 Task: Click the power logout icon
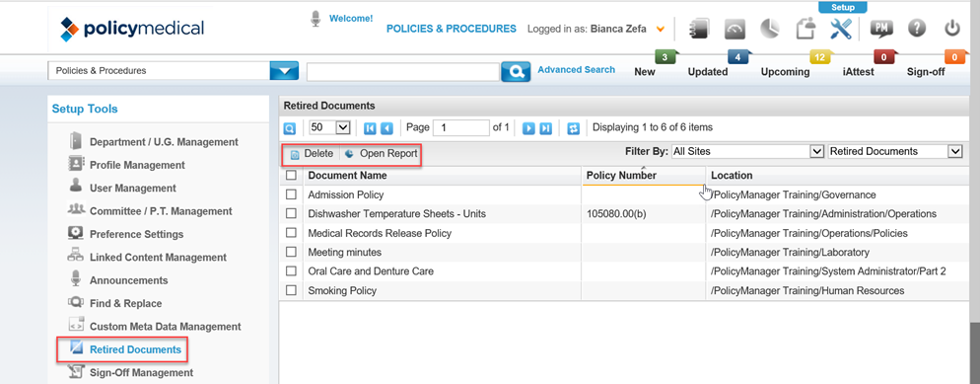coord(951,29)
